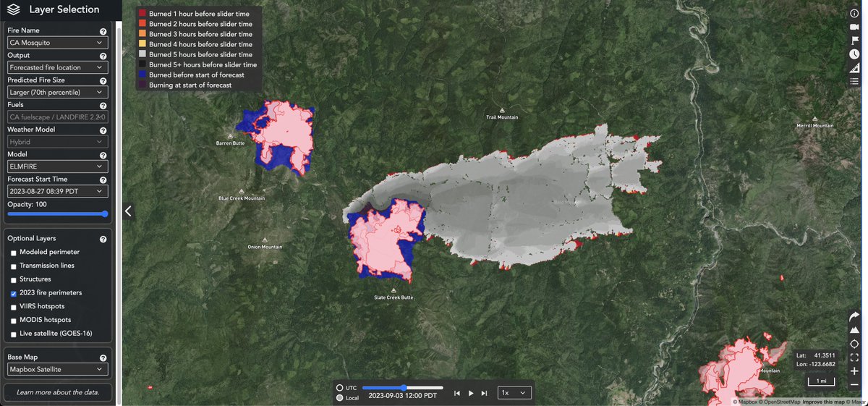Image resolution: width=868 pixels, height=406 pixels.
Task: Open the 1x playback speed dropdown
Action: [516, 393]
